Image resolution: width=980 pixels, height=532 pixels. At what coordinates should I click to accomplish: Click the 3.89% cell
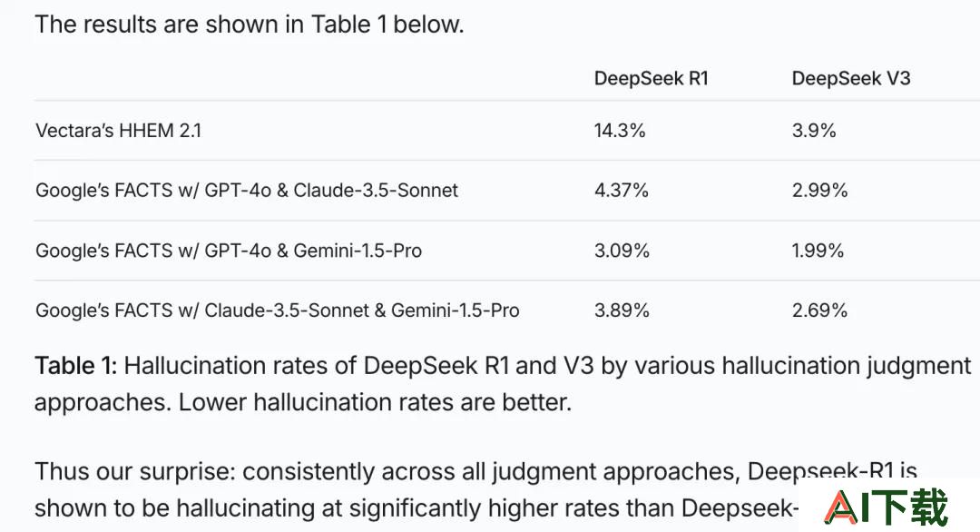point(622,310)
